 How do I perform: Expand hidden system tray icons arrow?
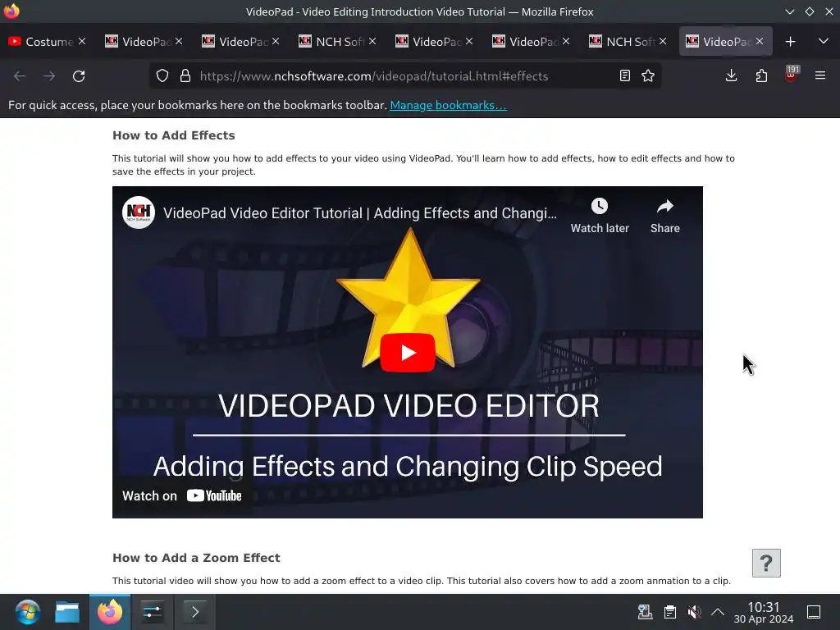[718, 612]
